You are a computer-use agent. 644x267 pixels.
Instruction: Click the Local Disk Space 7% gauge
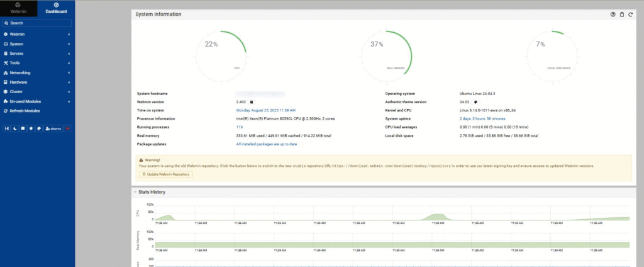coord(552,55)
